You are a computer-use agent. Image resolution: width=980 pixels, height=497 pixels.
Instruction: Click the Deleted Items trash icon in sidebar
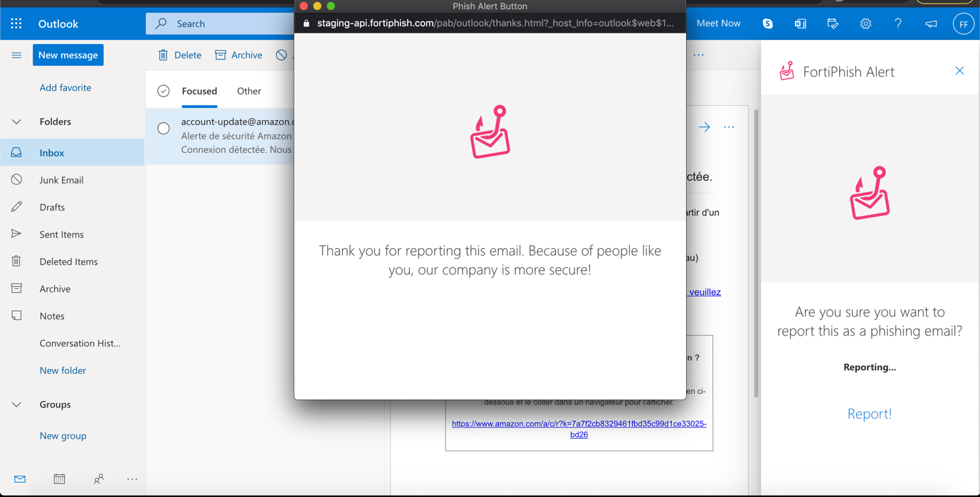click(x=16, y=261)
